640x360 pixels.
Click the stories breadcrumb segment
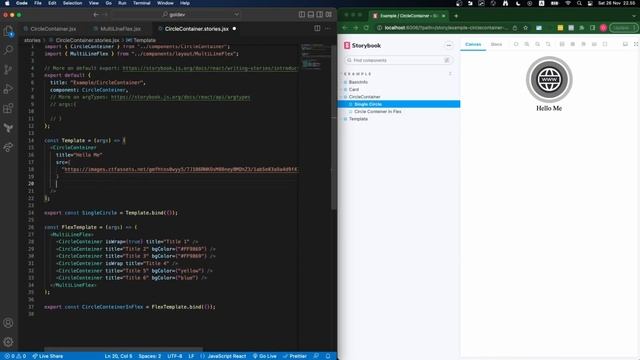coord(32,40)
